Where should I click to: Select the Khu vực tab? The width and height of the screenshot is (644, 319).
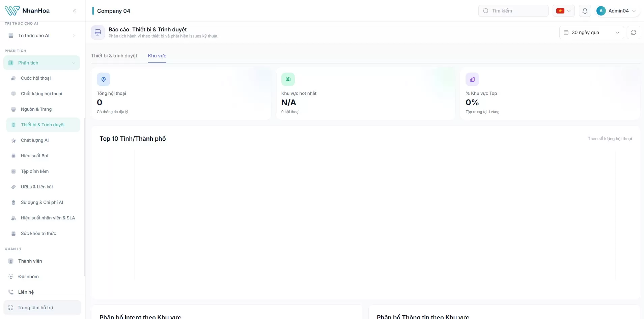click(157, 56)
